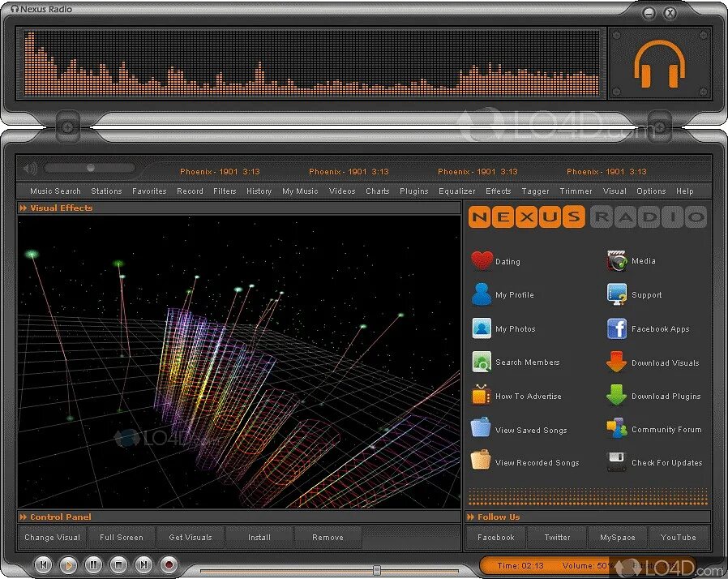The width and height of the screenshot is (728, 579).
Task: Open the Favorites menu
Action: pyautogui.click(x=149, y=191)
